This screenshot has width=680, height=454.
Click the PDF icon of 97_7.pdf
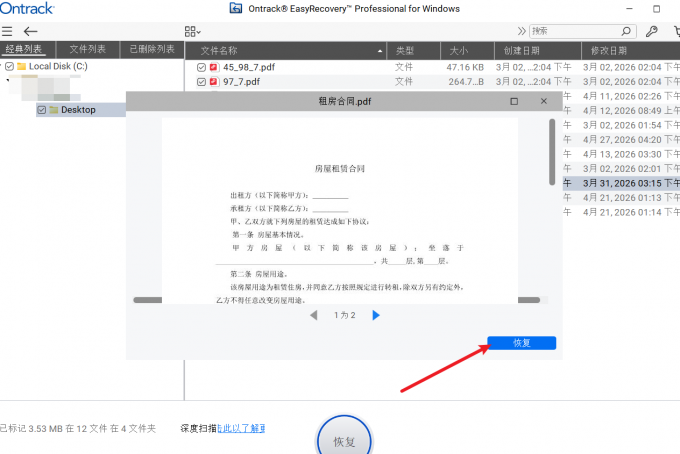point(214,82)
